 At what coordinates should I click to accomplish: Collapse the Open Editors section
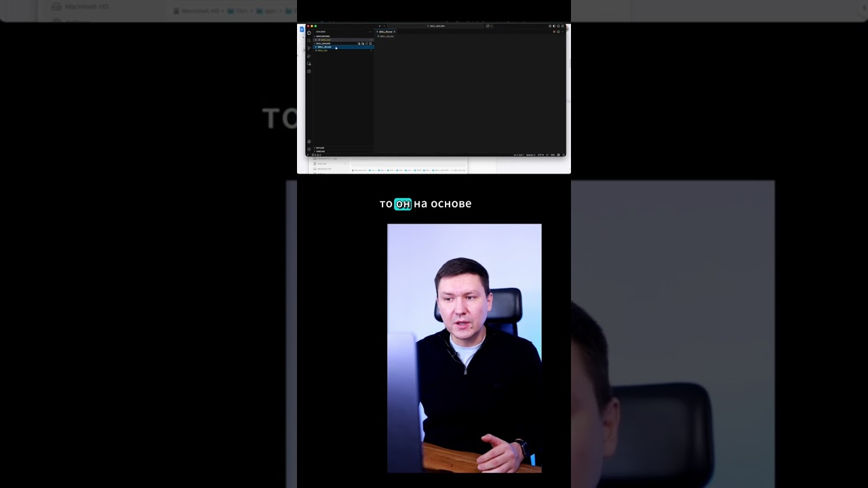(x=342, y=37)
